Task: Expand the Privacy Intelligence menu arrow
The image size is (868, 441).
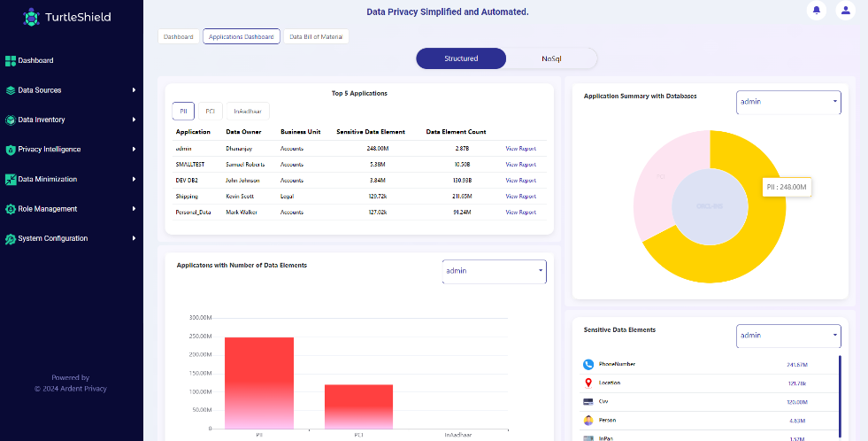Action: [134, 150]
